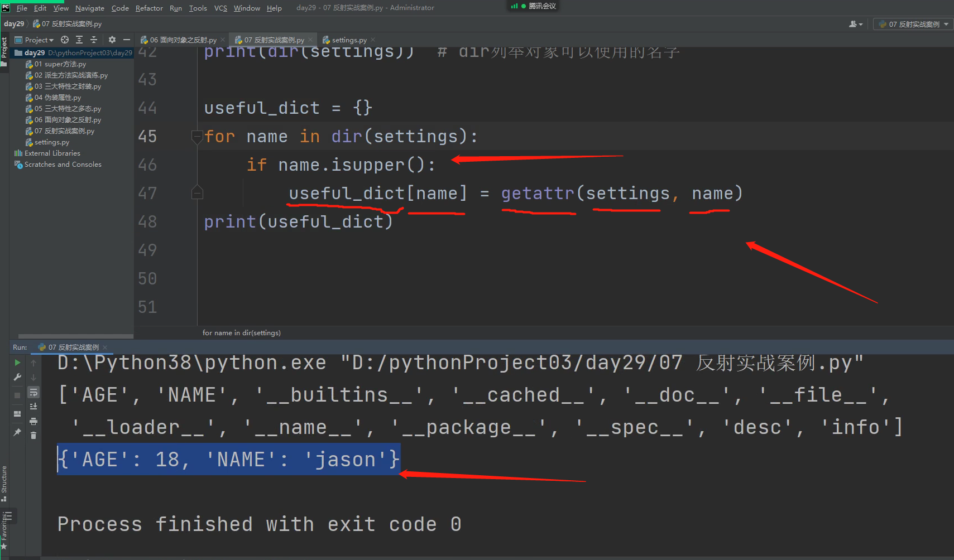This screenshot has height=560, width=954.
Task: Clear console output with the trash icon
Action: click(33, 435)
